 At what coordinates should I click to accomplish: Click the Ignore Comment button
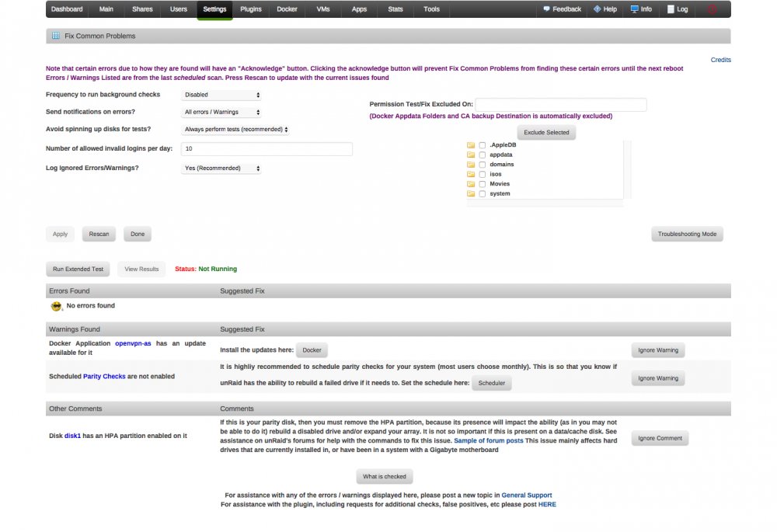pyautogui.click(x=660, y=438)
